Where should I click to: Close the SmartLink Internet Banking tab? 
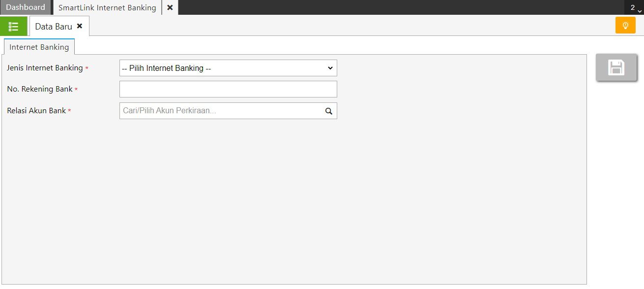(x=170, y=7)
